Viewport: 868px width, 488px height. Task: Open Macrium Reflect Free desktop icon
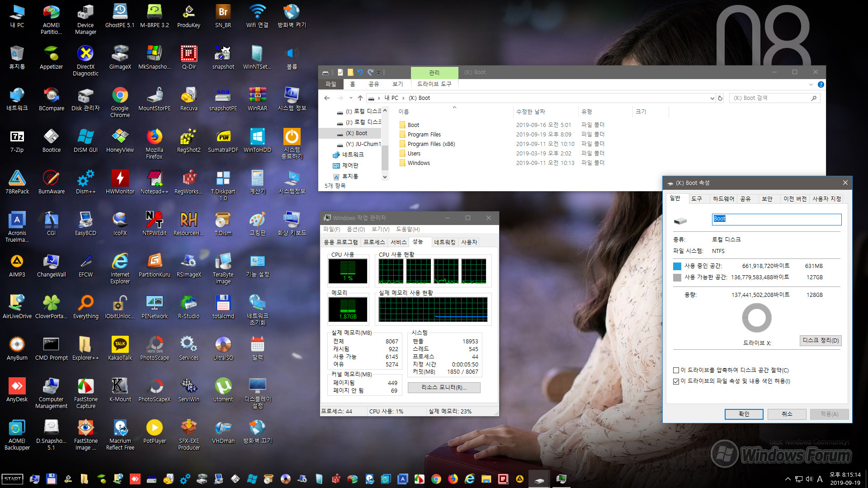click(x=120, y=435)
